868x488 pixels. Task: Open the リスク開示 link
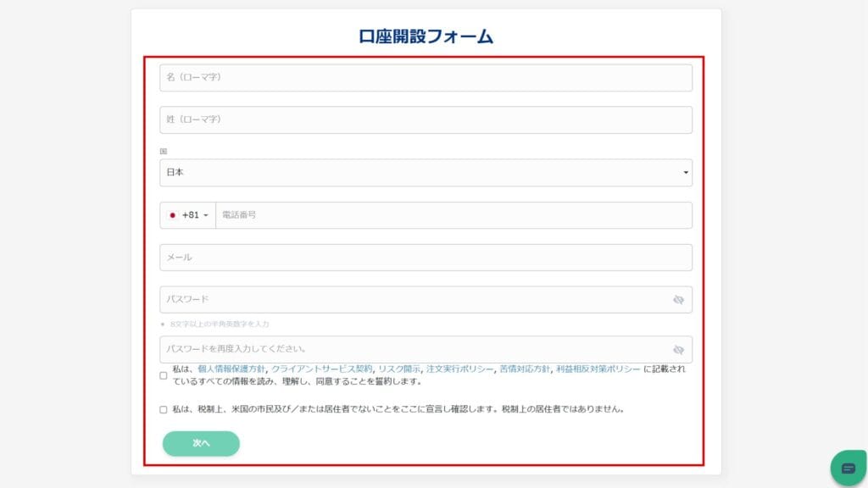pyautogui.click(x=399, y=369)
